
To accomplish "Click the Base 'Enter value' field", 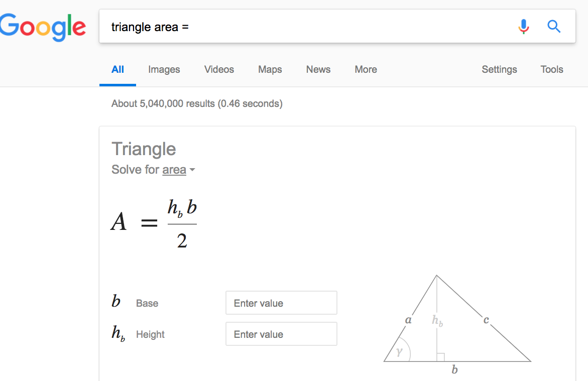I will coord(281,303).
